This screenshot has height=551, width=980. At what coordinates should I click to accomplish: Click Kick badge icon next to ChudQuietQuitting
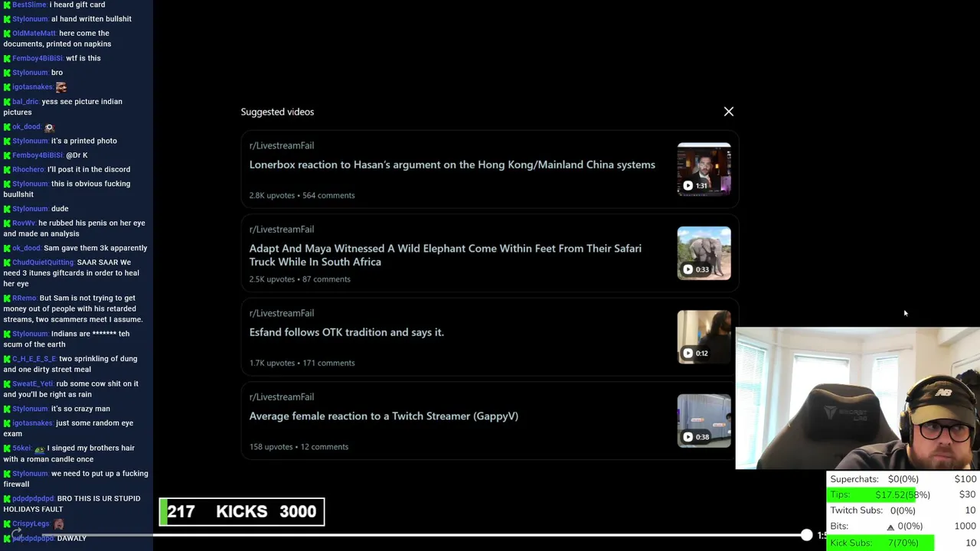tap(7, 262)
